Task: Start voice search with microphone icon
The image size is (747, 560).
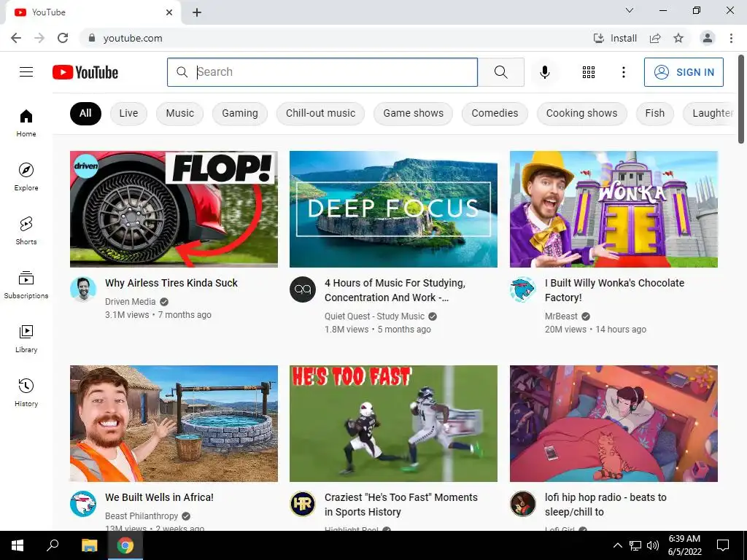Action: pos(544,72)
